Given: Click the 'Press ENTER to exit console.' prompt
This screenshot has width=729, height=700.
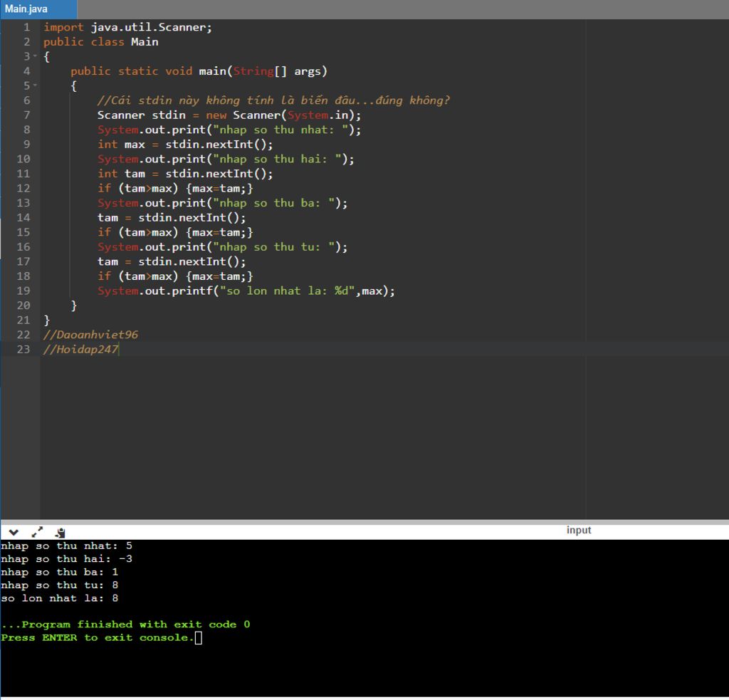Looking at the screenshot, I should tap(97, 637).
